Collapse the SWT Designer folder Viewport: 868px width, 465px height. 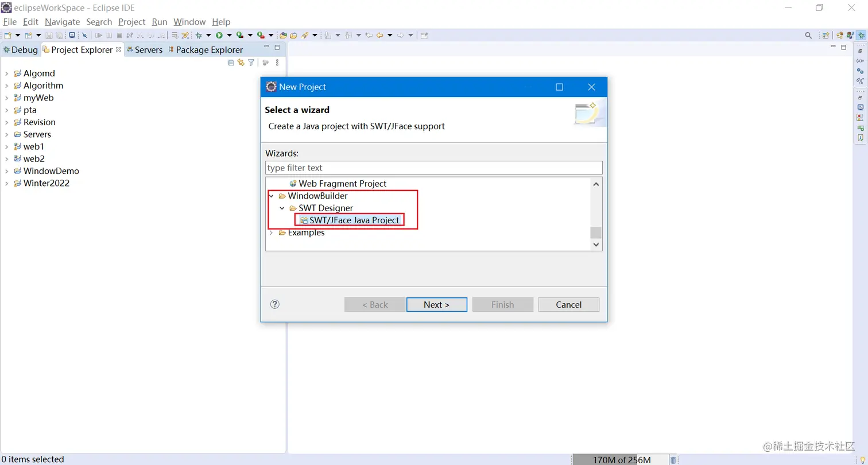coord(282,208)
